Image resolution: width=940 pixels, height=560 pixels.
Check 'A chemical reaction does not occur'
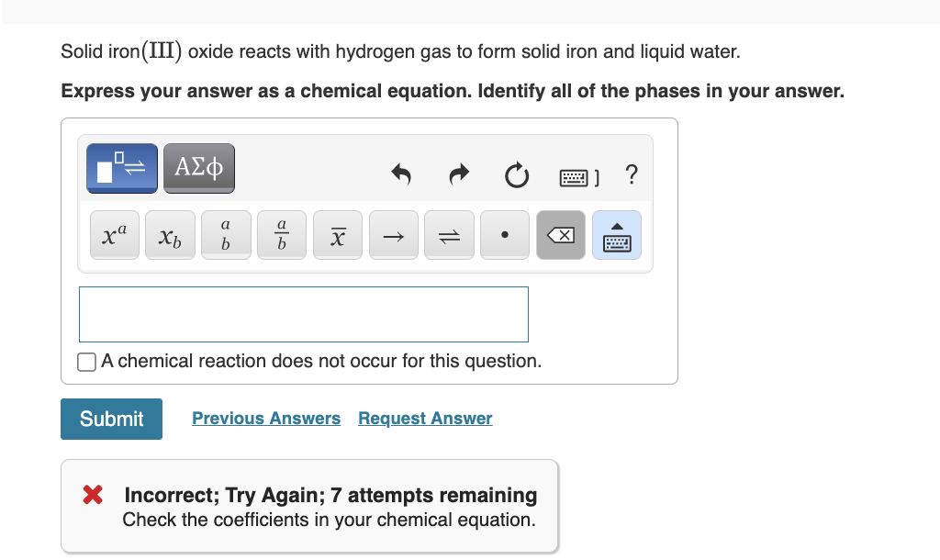pos(85,362)
